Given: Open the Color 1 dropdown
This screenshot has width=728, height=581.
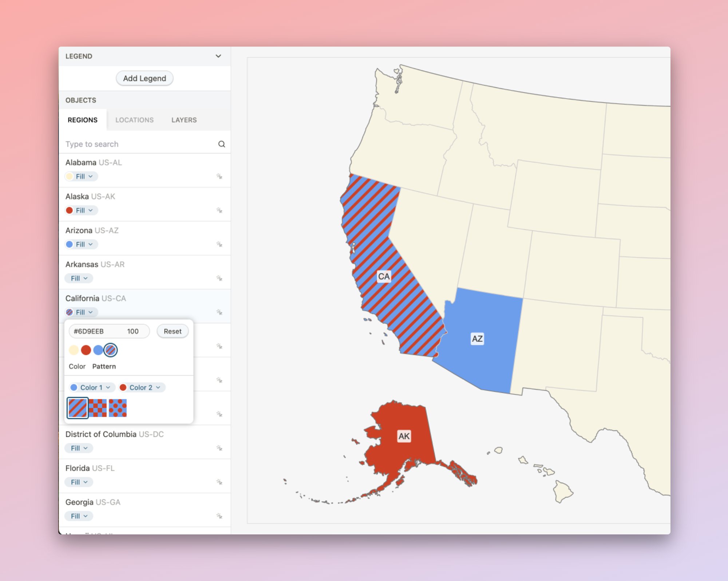Looking at the screenshot, I should point(92,387).
